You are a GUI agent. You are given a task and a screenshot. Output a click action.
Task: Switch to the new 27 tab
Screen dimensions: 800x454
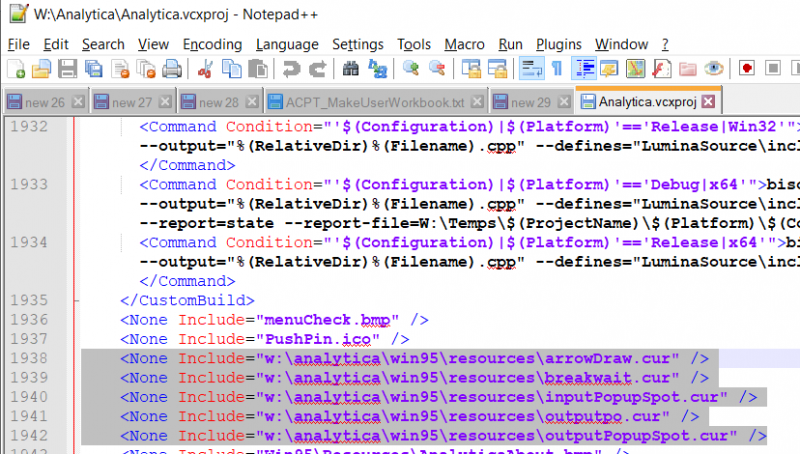(x=132, y=103)
